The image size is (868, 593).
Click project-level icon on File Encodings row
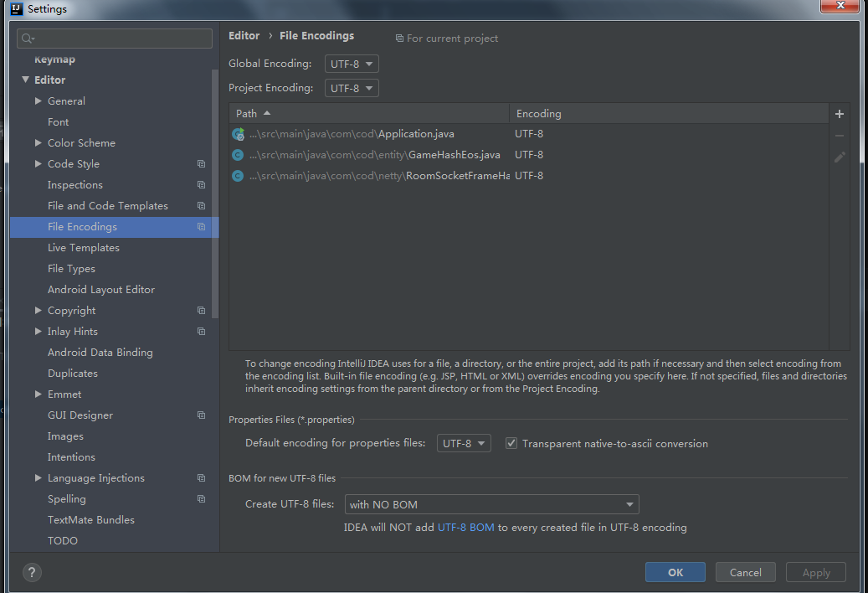pos(202,227)
